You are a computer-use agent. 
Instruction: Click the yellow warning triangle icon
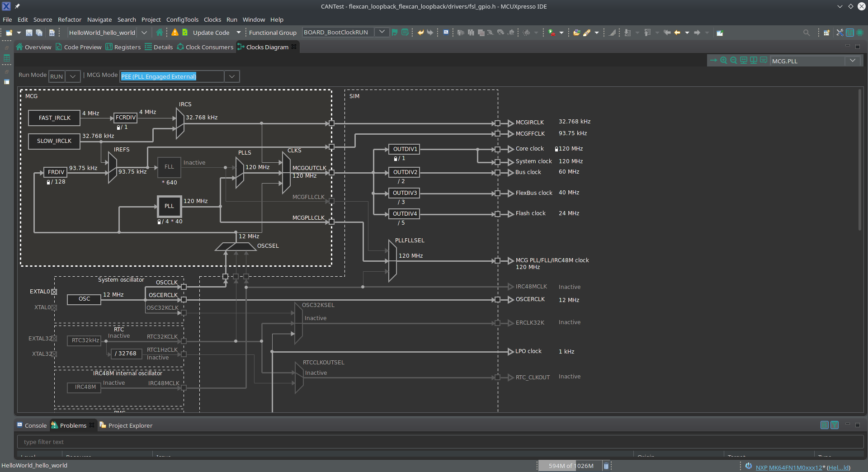click(175, 33)
